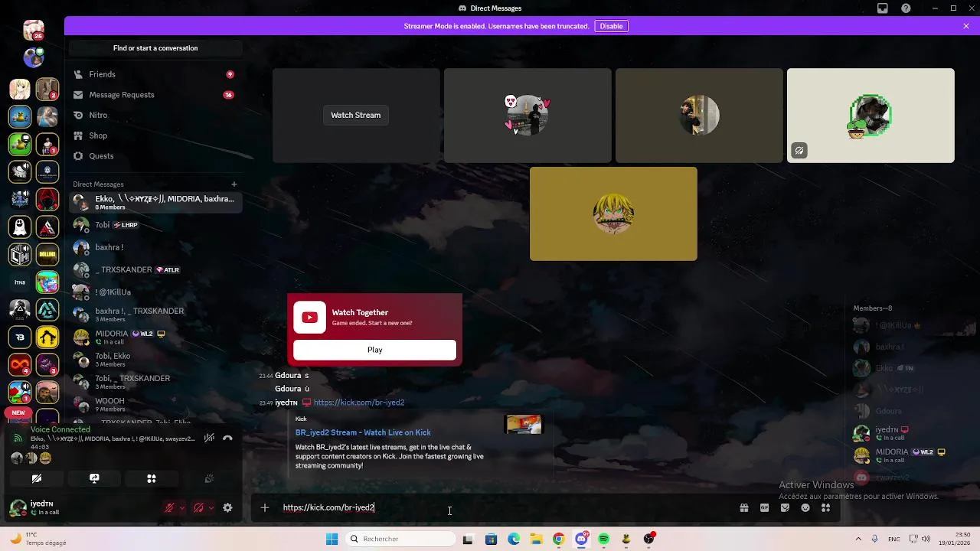Open Message Requests
The image size is (980, 551).
(x=155, y=95)
